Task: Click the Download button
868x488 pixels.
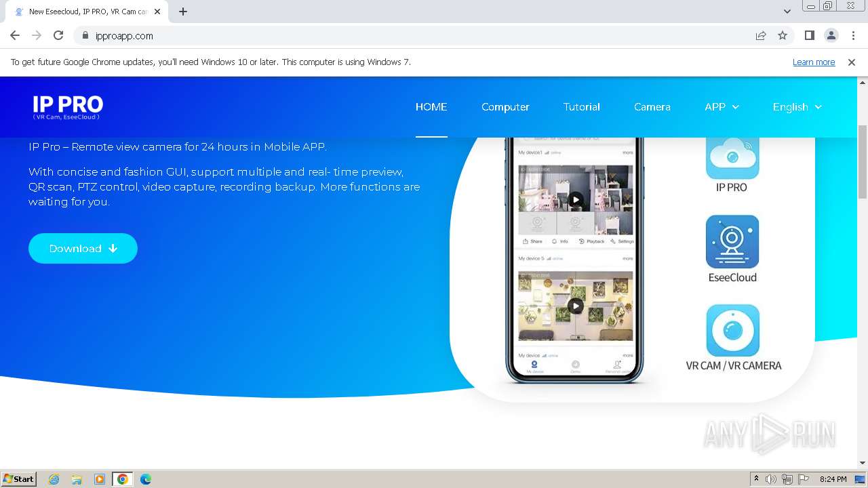Action: (83, 249)
